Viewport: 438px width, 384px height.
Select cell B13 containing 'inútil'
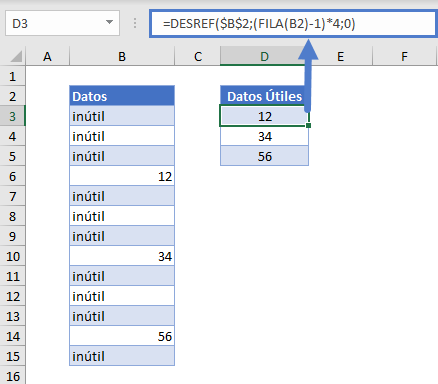pyautogui.click(x=122, y=316)
